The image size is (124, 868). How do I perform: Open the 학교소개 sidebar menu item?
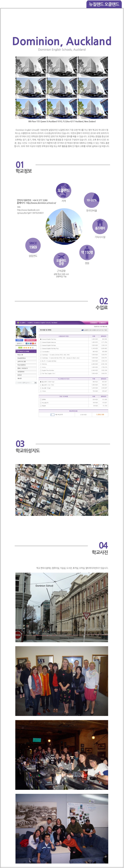click(26, 355)
